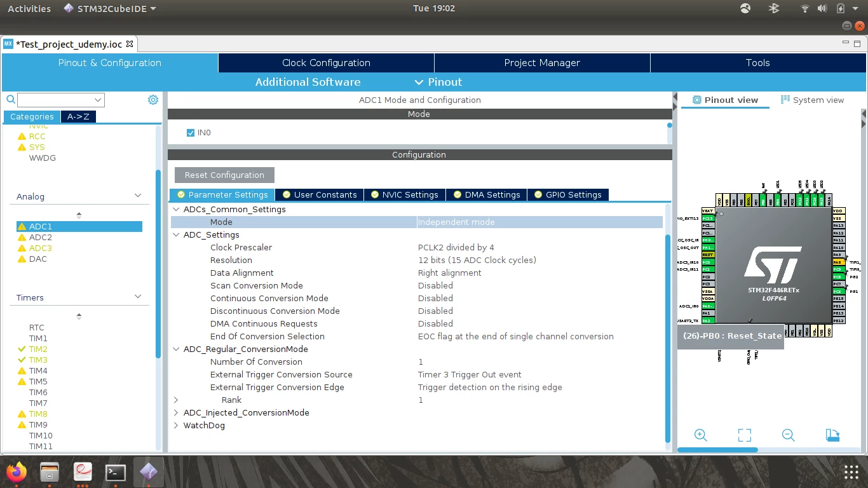The image size is (868, 488).
Task: Toggle the IN0 checkbox
Action: coord(191,133)
